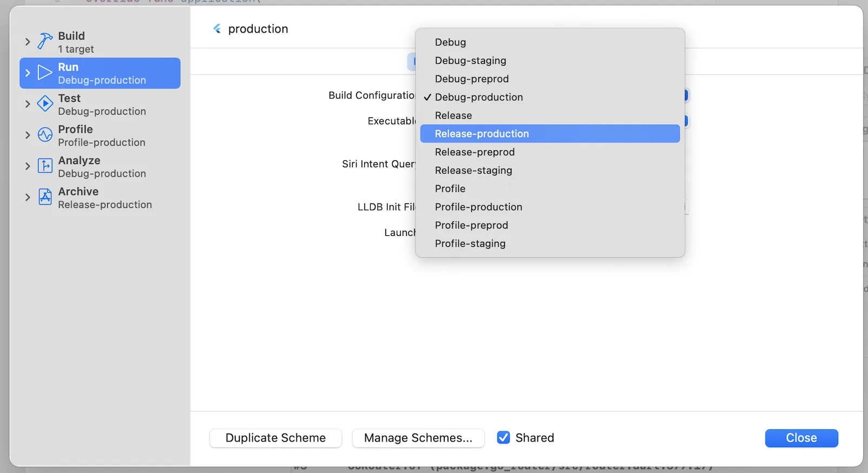Toggle the Shared checkbox

point(503,438)
